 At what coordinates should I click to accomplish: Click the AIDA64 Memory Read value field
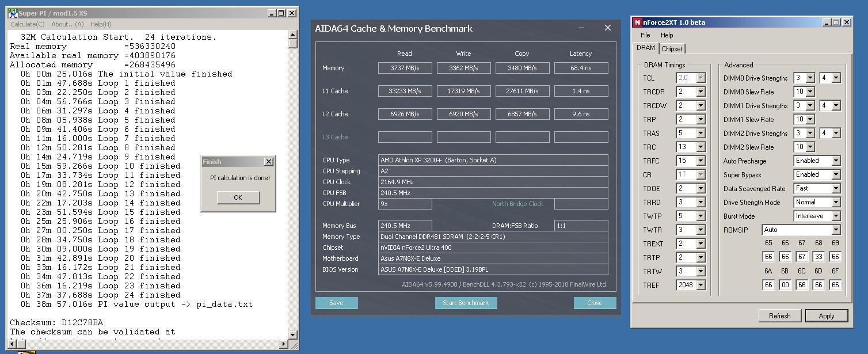[x=405, y=68]
